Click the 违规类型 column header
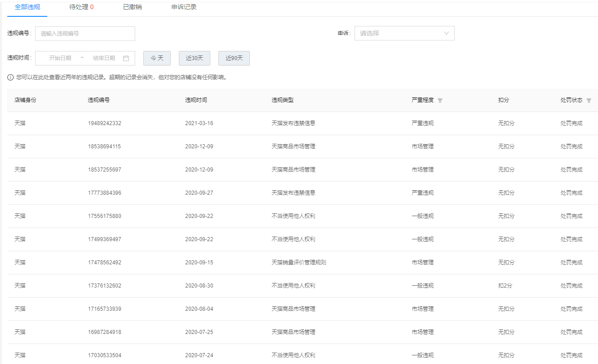Image resolution: width=598 pixels, height=364 pixels. tap(283, 100)
